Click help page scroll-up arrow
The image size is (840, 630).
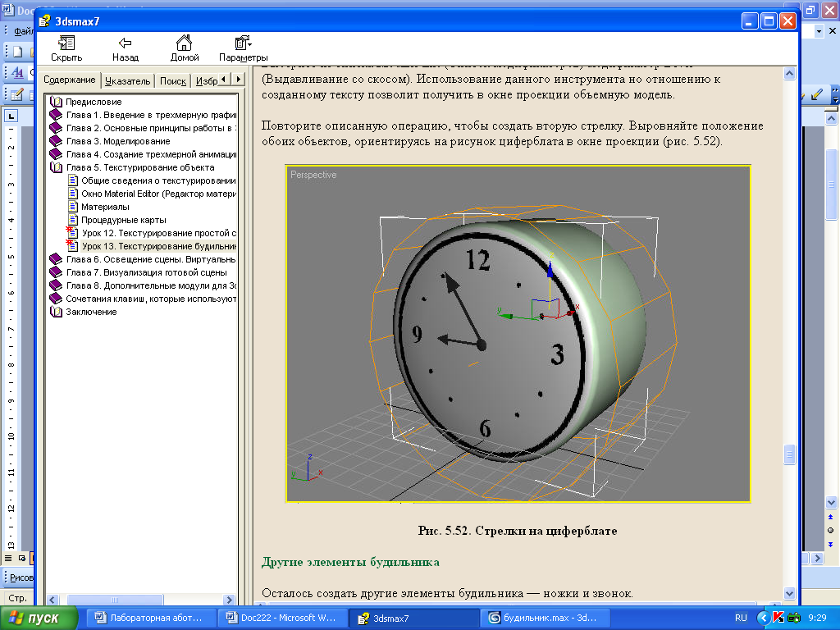tap(789, 73)
